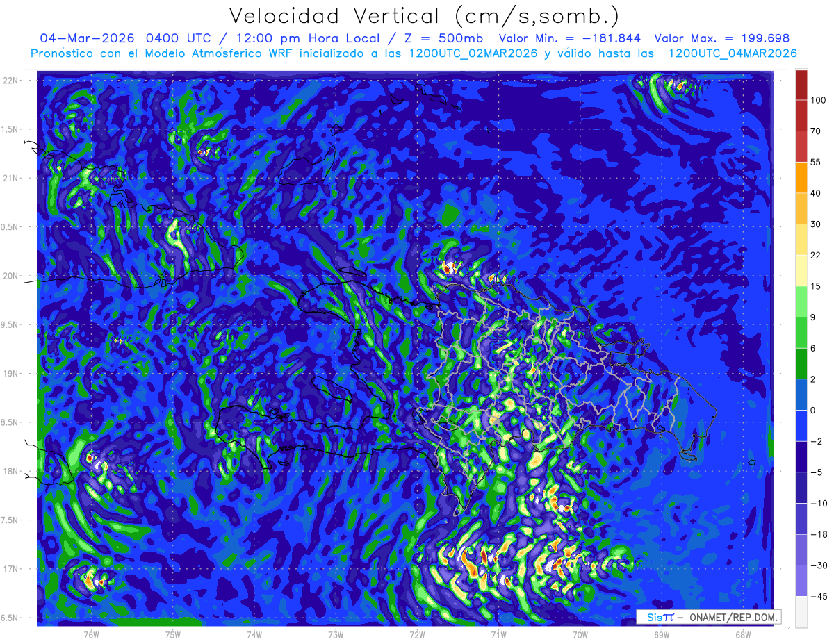Click the "76W" longitude label
This screenshot has width=834, height=644.
[91, 634]
